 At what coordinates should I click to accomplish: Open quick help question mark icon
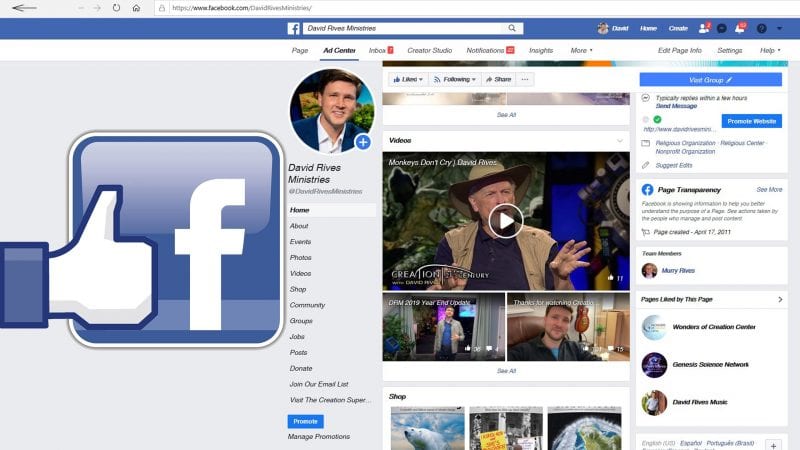coord(761,29)
